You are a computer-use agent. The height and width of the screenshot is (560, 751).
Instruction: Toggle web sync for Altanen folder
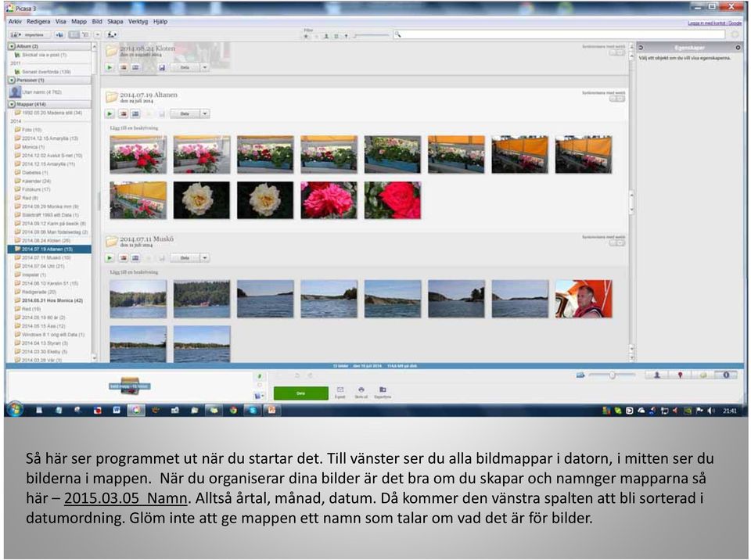coord(617,99)
